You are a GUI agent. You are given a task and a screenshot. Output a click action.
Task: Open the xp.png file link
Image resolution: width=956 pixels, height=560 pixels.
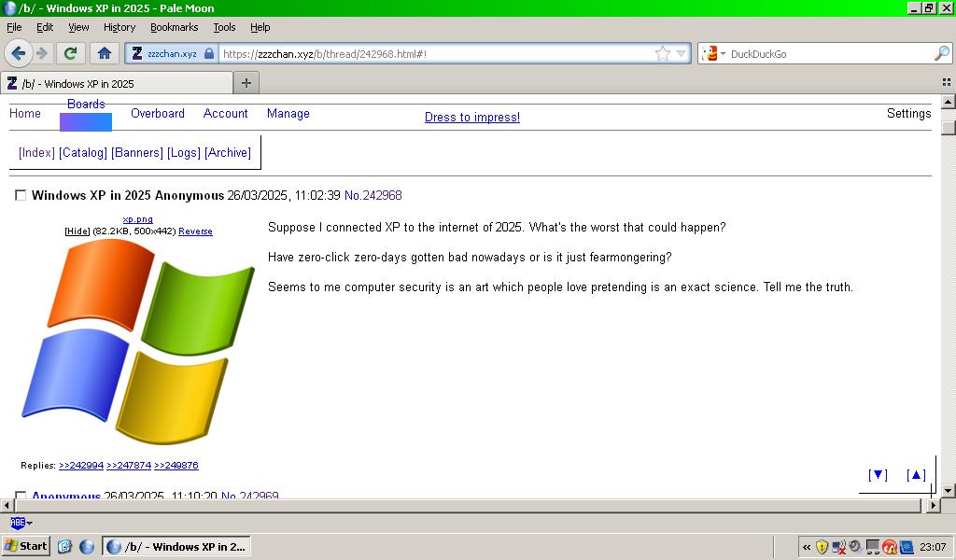138,219
